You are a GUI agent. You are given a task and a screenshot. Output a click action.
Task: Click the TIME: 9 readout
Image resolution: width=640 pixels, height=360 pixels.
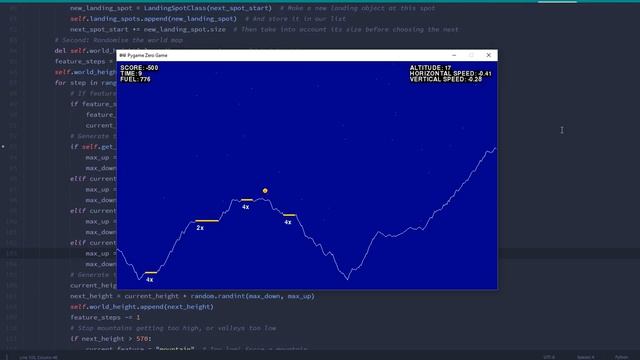click(x=131, y=73)
